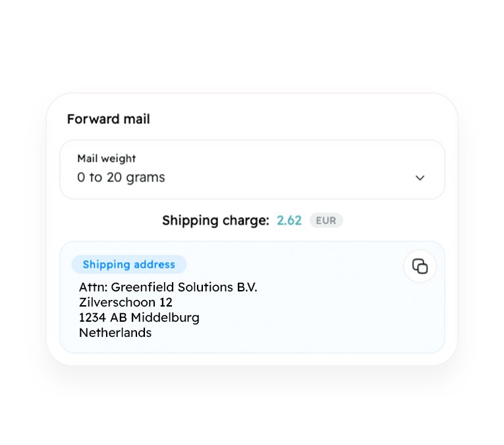Click the 'Shipping address' blue tag
The width and height of the screenshot is (504, 445).
click(129, 264)
